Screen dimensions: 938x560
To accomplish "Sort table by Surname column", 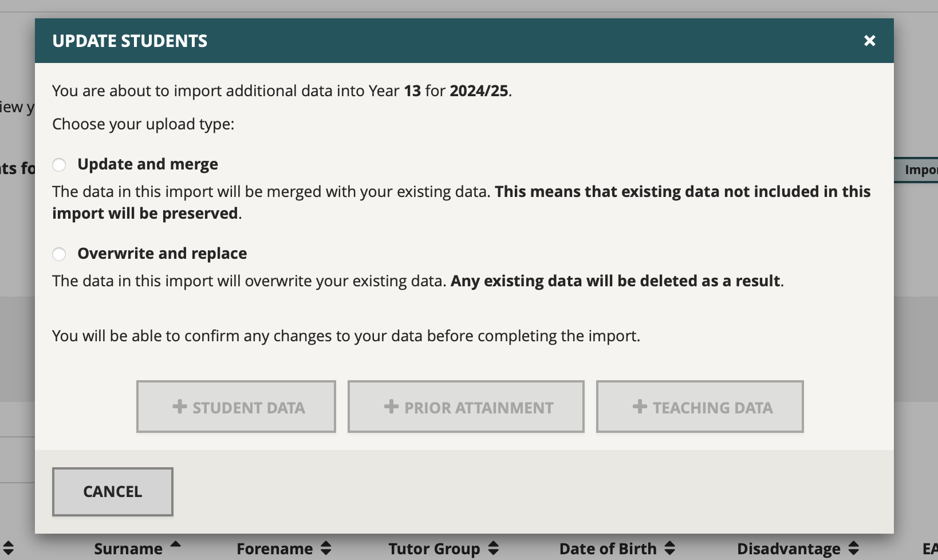I will click(137, 549).
